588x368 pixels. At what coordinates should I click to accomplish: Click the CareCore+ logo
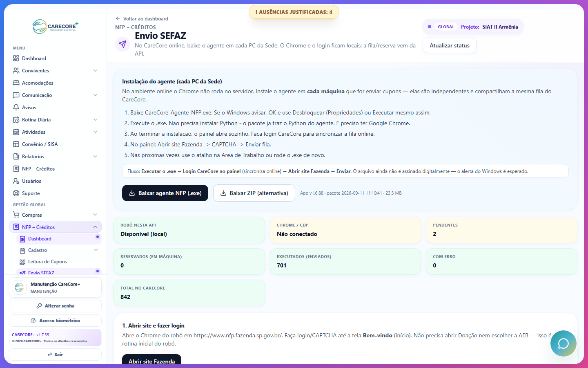[x=56, y=27]
